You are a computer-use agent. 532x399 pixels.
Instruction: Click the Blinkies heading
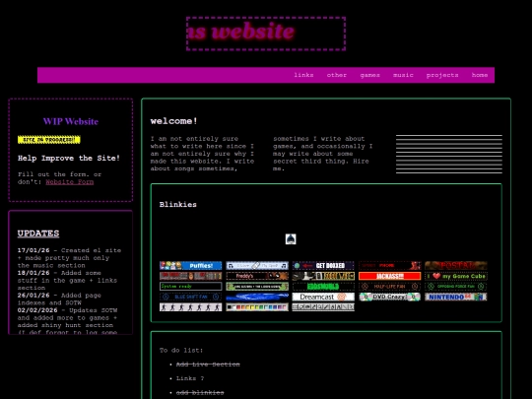(178, 205)
